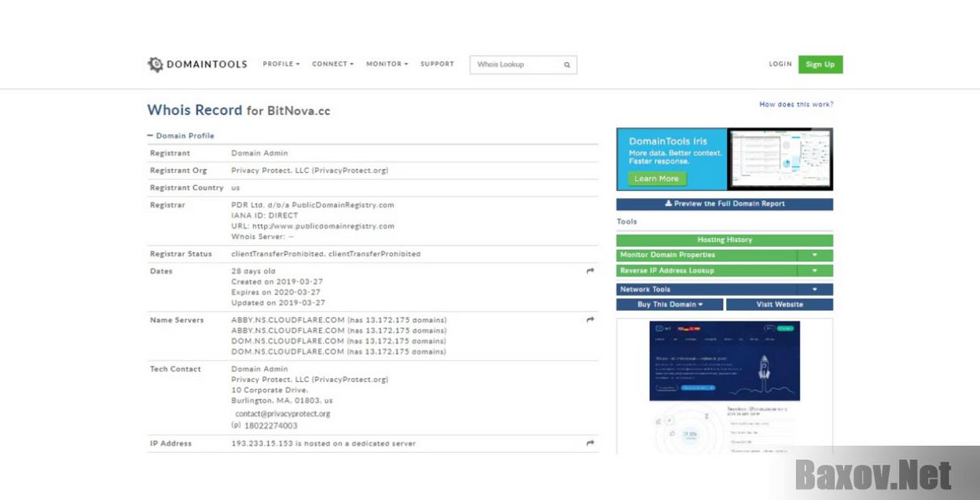Click the clientTransferProhibited status text

point(325,254)
